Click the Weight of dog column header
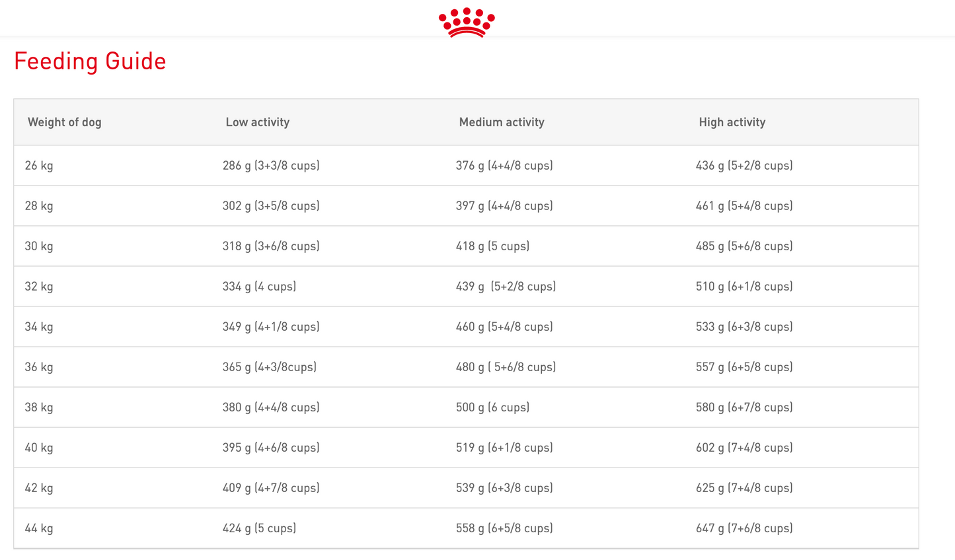The height and width of the screenshot is (560, 955). 65,122
